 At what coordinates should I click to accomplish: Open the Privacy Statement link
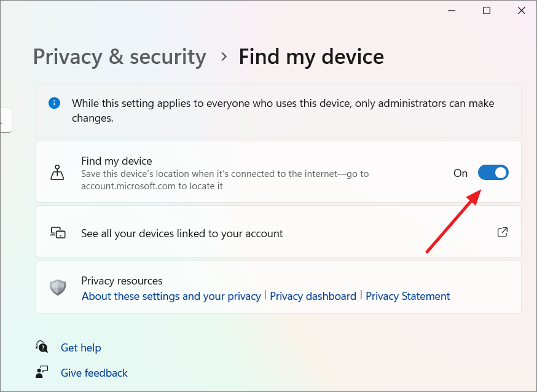[x=408, y=296]
